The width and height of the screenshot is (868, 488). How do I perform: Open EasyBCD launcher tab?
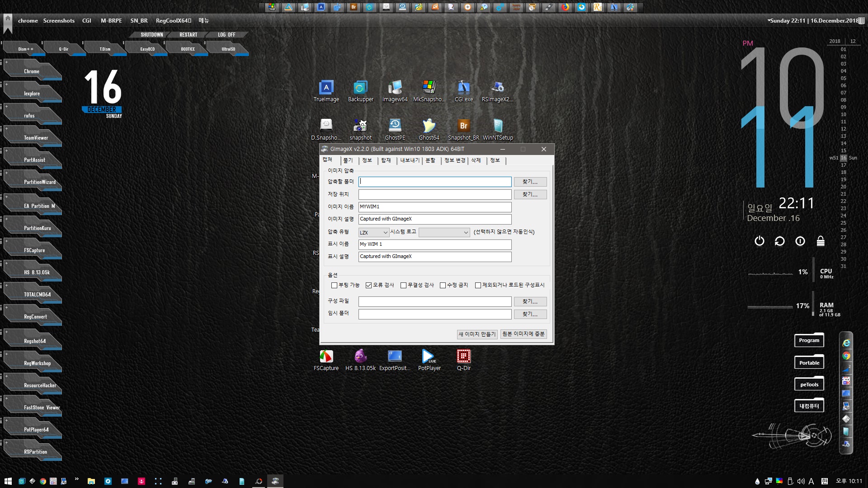click(x=147, y=49)
